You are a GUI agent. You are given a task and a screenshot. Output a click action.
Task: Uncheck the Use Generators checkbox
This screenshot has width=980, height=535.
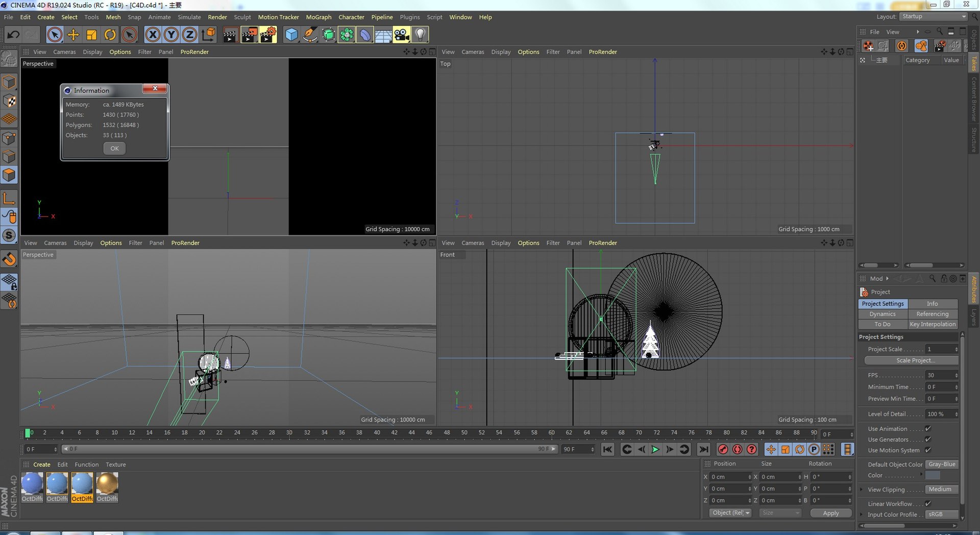coord(928,440)
